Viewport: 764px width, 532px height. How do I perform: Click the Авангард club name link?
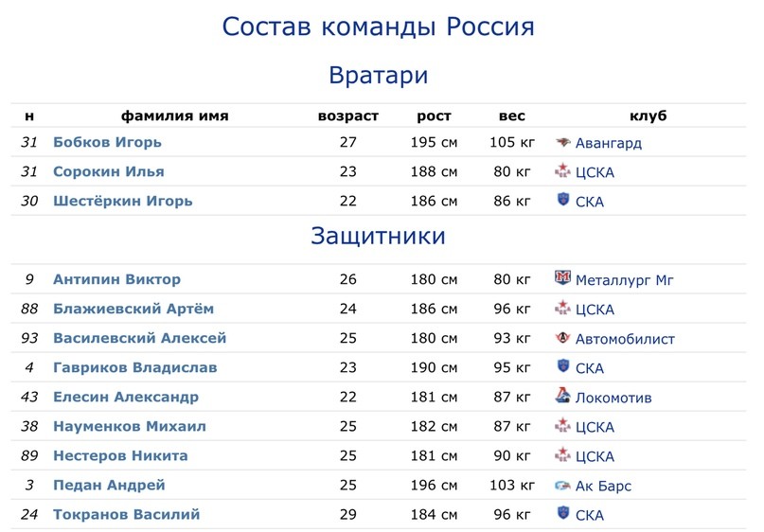pyautogui.click(x=609, y=143)
